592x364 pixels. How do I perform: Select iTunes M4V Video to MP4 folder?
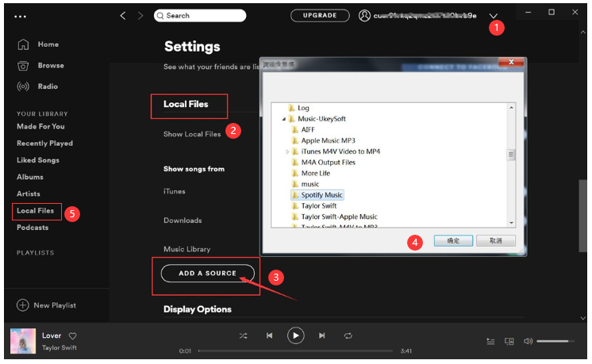pyautogui.click(x=340, y=151)
